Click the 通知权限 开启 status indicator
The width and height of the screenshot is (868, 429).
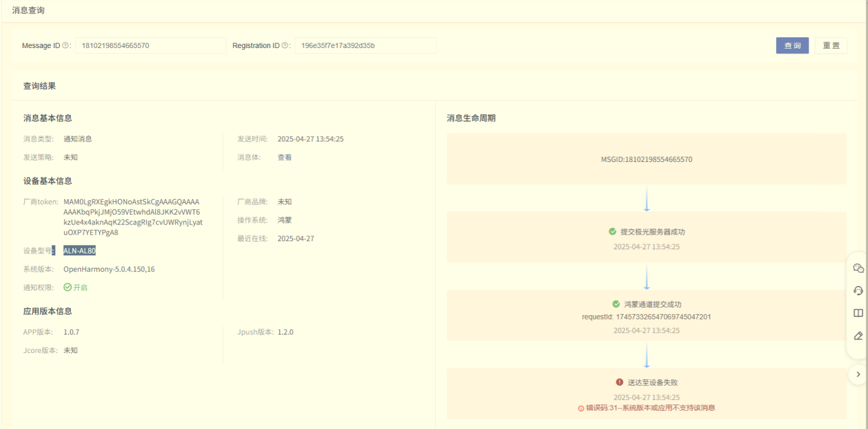click(75, 288)
